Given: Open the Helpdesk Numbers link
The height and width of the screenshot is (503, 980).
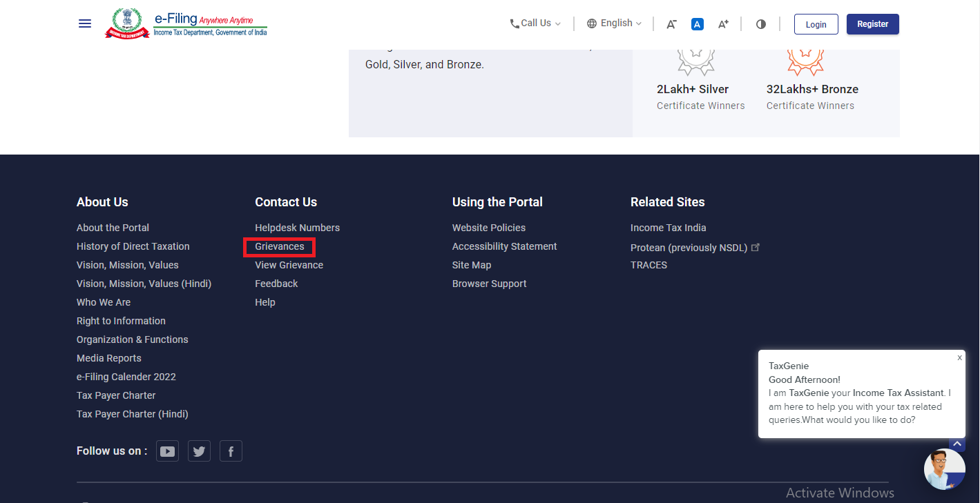Looking at the screenshot, I should (x=297, y=228).
